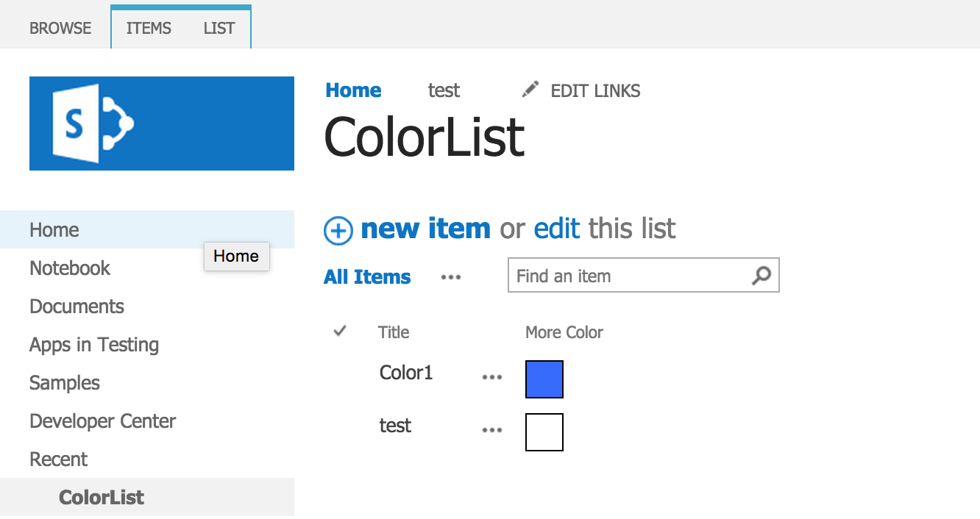The image size is (980, 519).
Task: Select the All Items view
Action: (367, 277)
